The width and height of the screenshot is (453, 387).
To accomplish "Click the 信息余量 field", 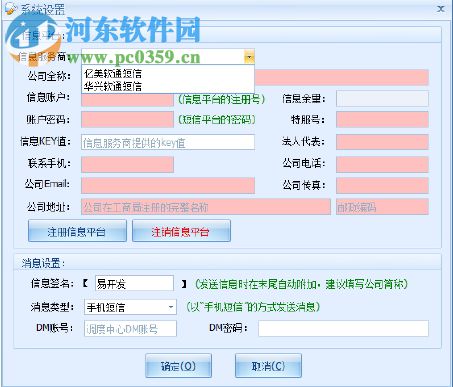I will [x=382, y=99].
